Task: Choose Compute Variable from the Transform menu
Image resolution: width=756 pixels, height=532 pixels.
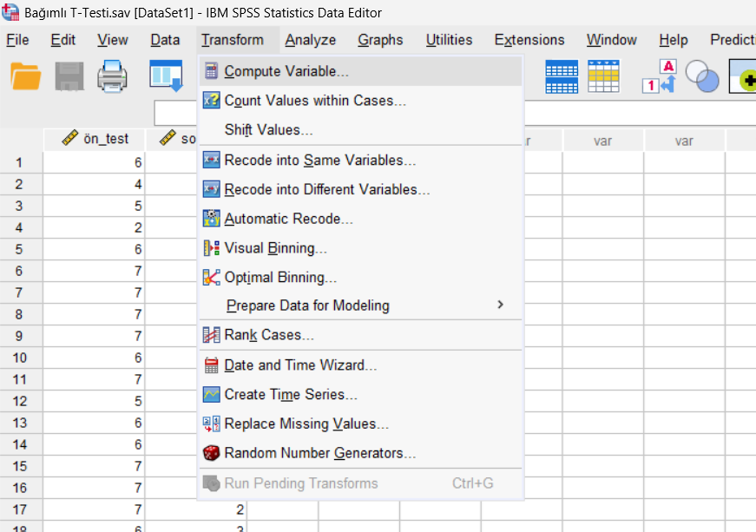Action: (x=286, y=71)
